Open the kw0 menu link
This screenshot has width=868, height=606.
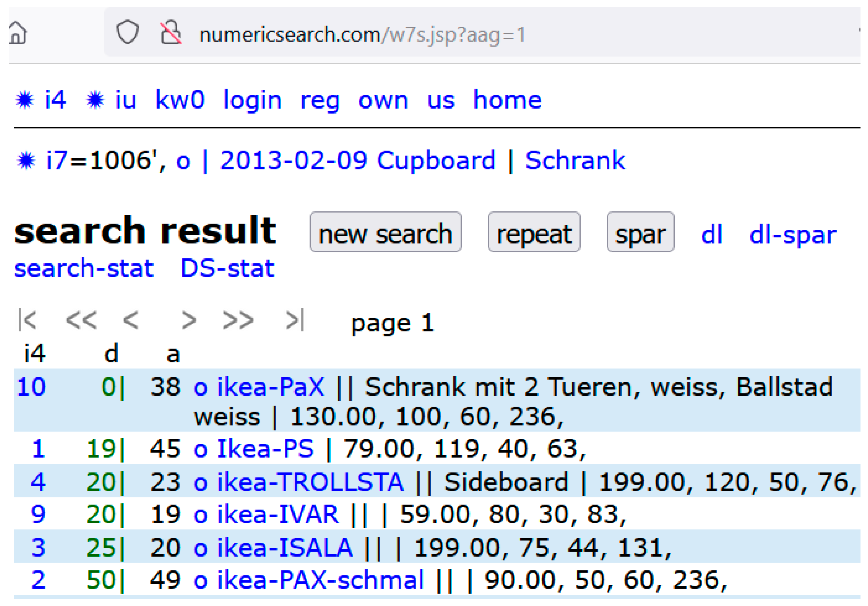pos(180,100)
